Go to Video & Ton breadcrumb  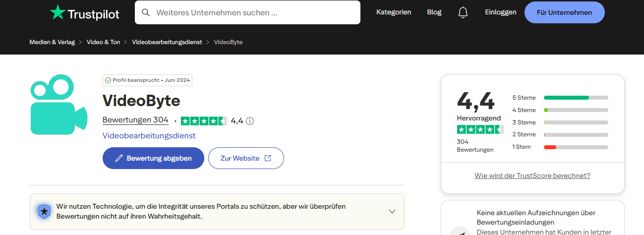(x=103, y=42)
